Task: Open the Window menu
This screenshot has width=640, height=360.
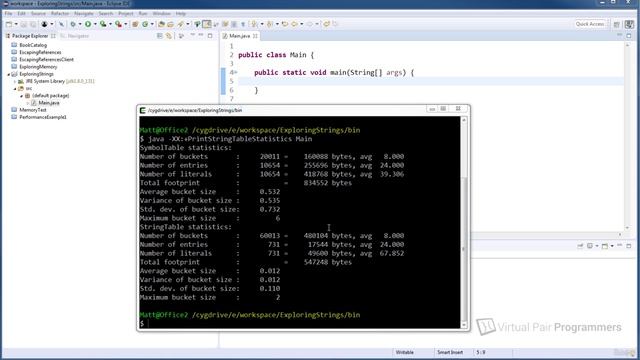Action: coord(162,13)
